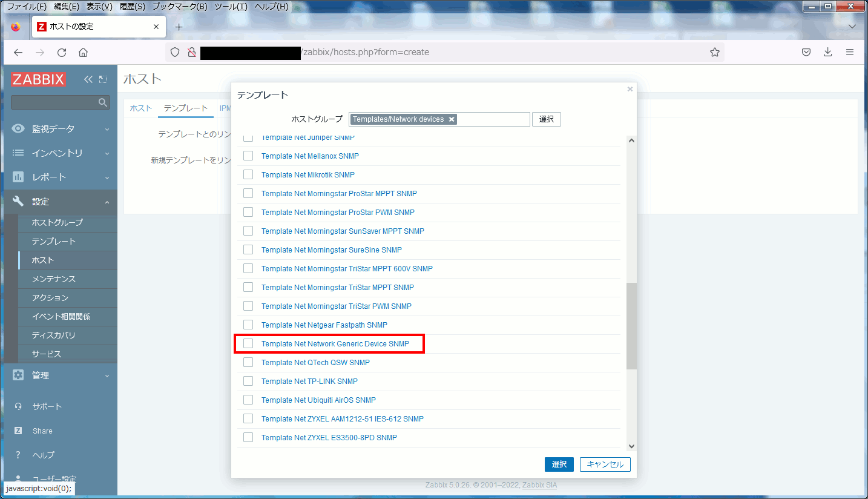
Task: Click the キャンセル button
Action: pos(605,464)
